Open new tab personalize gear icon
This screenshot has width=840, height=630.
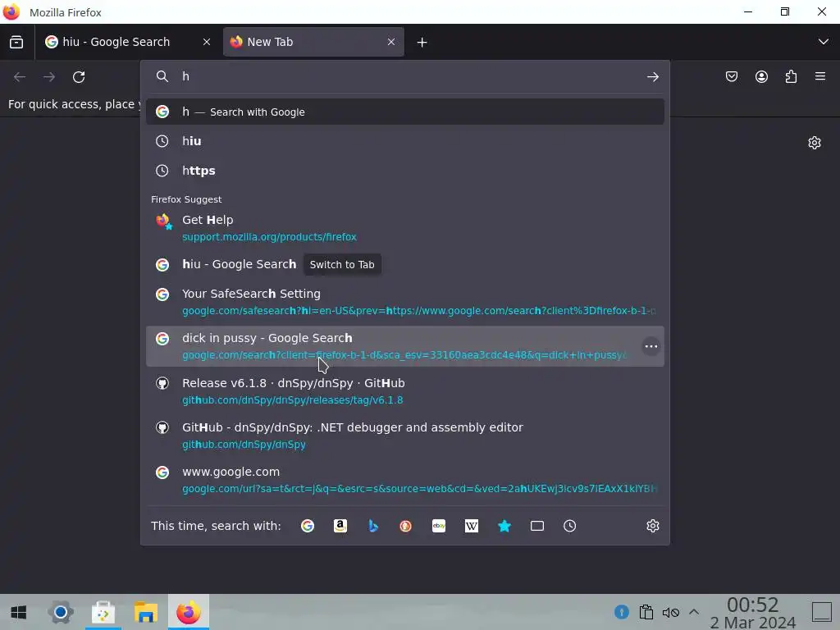[815, 143]
